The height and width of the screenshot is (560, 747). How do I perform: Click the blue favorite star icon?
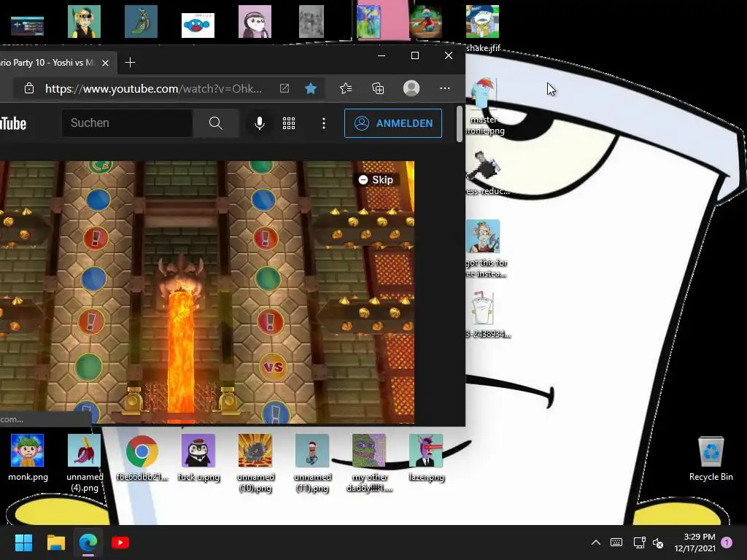[311, 88]
